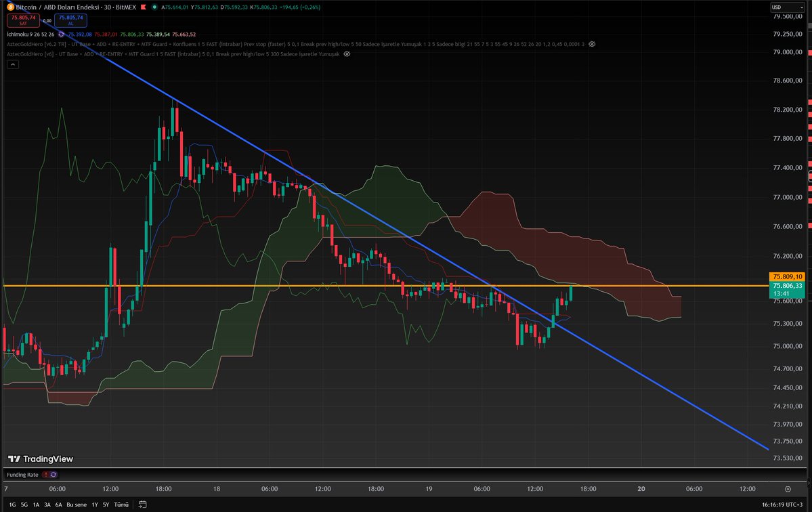Open the USD currency dropdown
The image size is (812, 512).
click(787, 7)
